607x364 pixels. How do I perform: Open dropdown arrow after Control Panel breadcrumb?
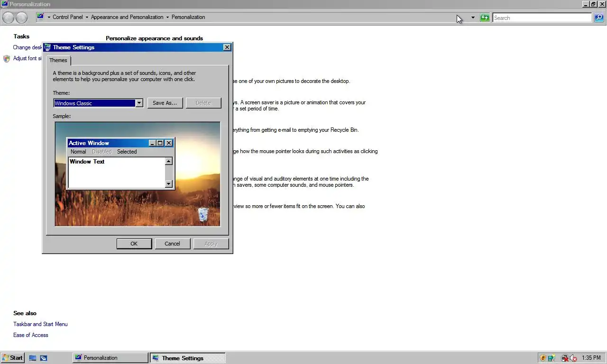pyautogui.click(x=87, y=18)
